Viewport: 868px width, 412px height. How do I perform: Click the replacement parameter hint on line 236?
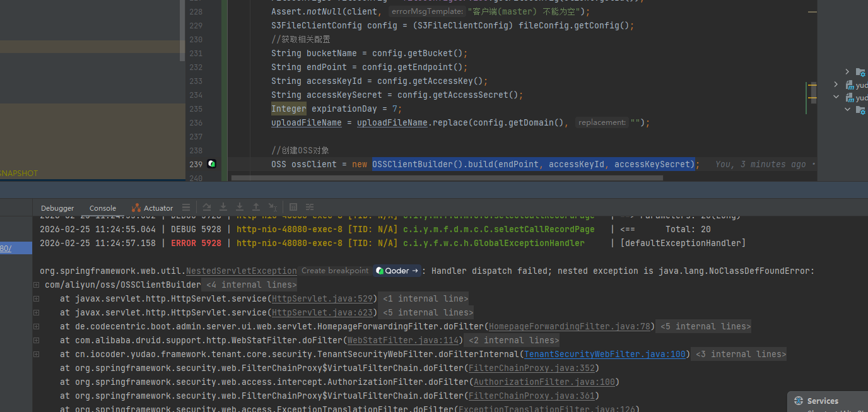tap(602, 122)
